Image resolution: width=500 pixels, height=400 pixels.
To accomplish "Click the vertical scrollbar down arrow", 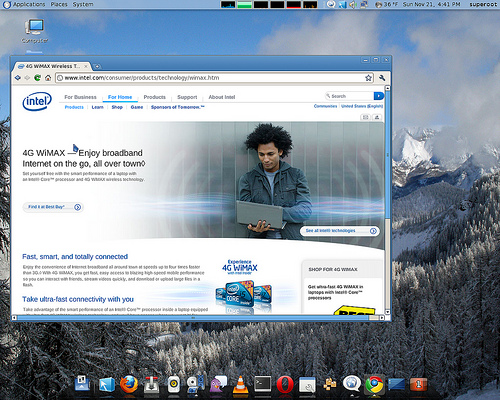I will (387, 312).
